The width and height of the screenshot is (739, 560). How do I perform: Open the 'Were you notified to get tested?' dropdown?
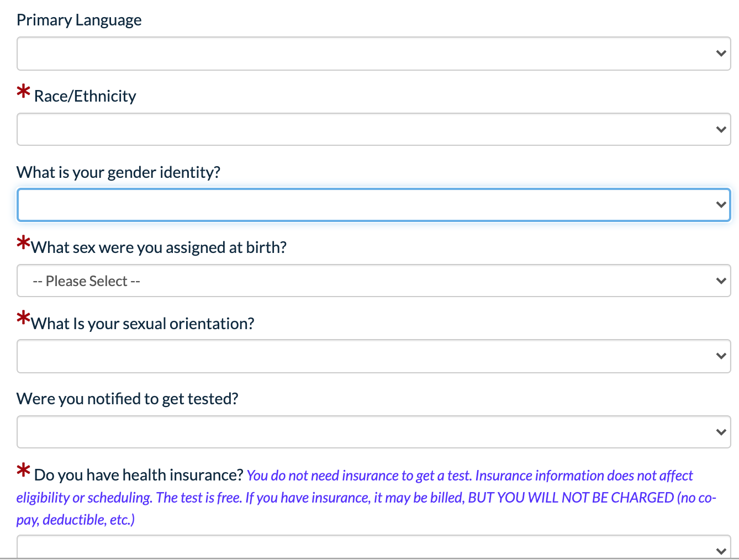[373, 432]
